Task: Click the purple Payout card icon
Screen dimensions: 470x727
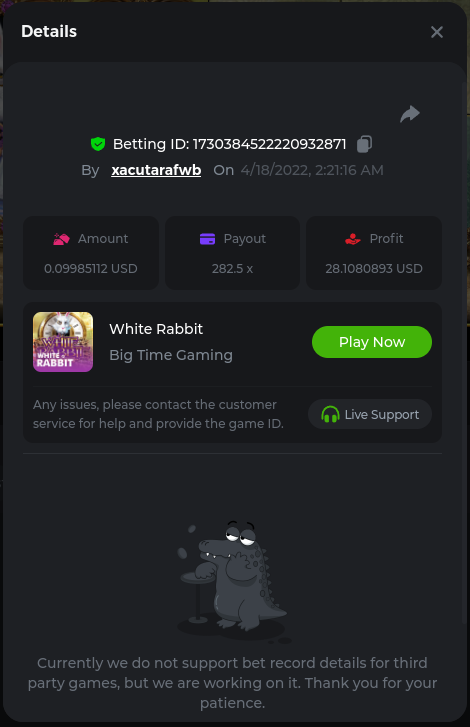Action: (207, 239)
